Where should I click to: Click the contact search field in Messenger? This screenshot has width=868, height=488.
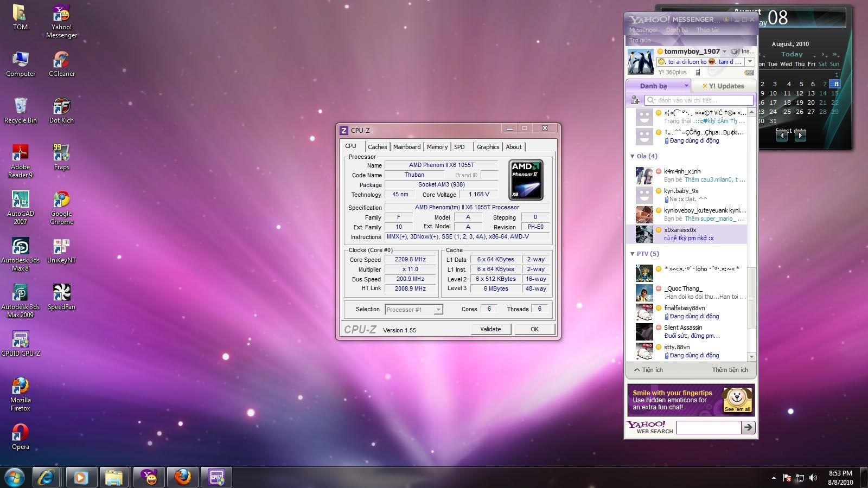(x=699, y=100)
